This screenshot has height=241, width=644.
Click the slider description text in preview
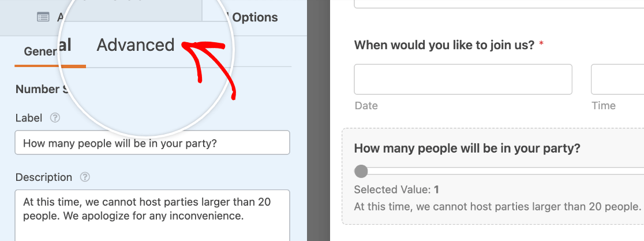click(x=497, y=206)
